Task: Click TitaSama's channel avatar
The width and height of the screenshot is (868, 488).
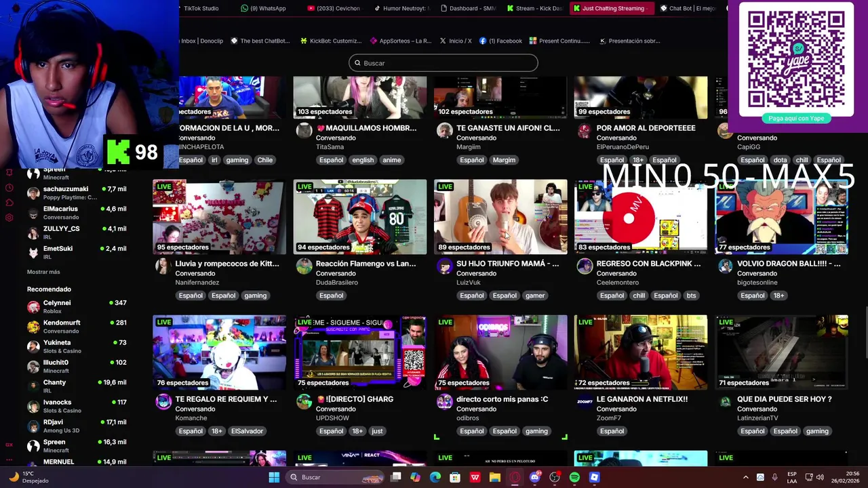Action: [x=304, y=131]
